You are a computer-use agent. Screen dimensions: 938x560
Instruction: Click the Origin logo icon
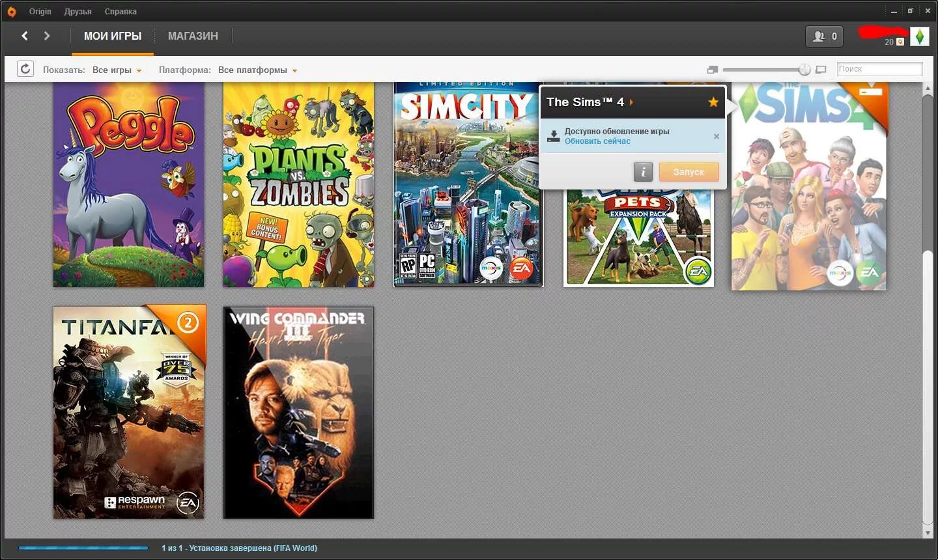[11, 11]
